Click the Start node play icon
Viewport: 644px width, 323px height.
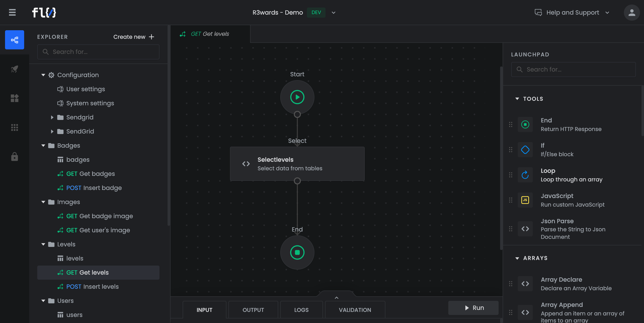pyautogui.click(x=297, y=97)
